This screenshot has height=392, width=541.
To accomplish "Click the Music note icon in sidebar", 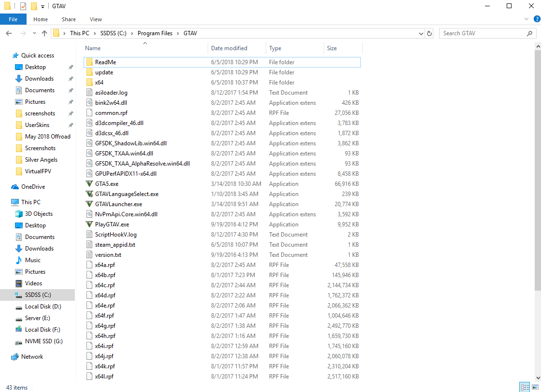I will 19,260.
